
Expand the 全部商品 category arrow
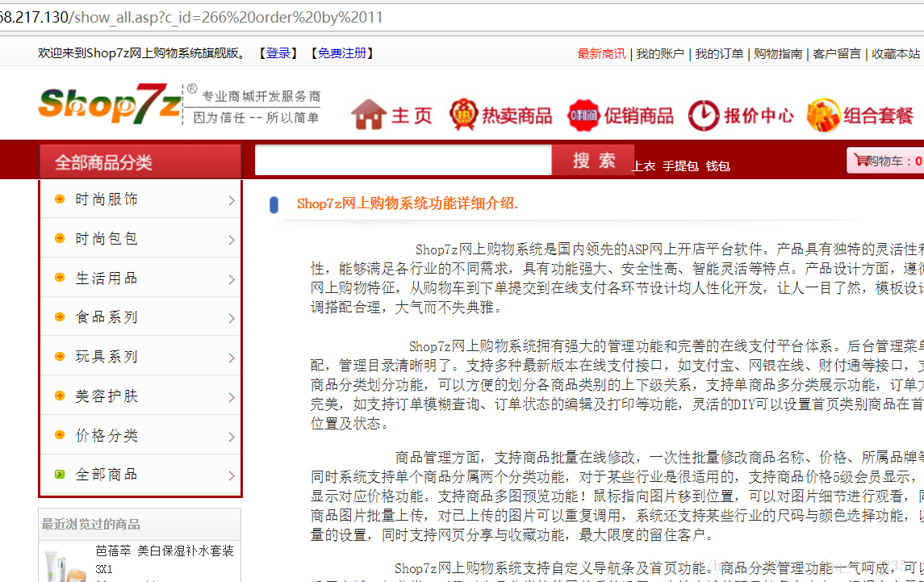(232, 476)
